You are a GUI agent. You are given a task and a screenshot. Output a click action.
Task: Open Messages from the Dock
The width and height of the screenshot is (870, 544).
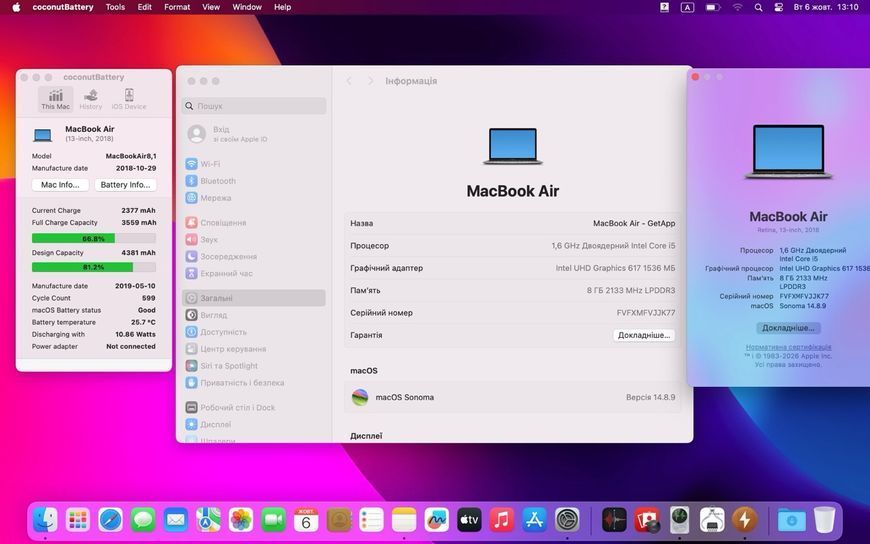[x=143, y=520]
